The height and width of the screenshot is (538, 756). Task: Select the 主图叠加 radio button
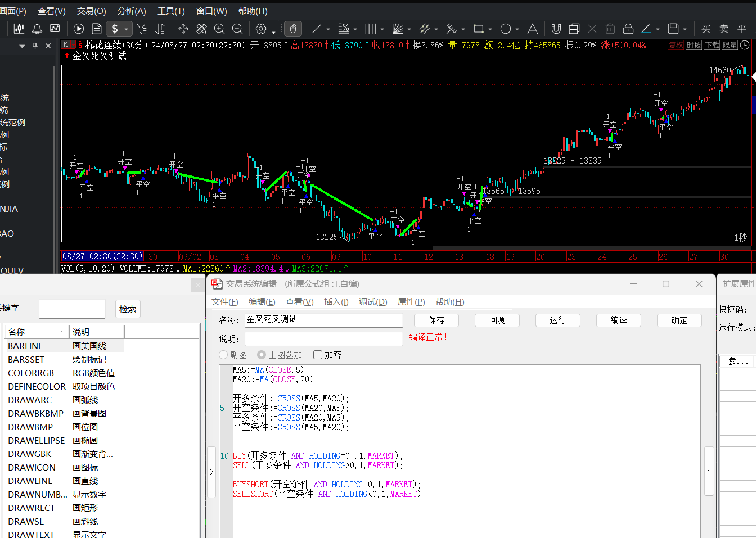[262, 355]
